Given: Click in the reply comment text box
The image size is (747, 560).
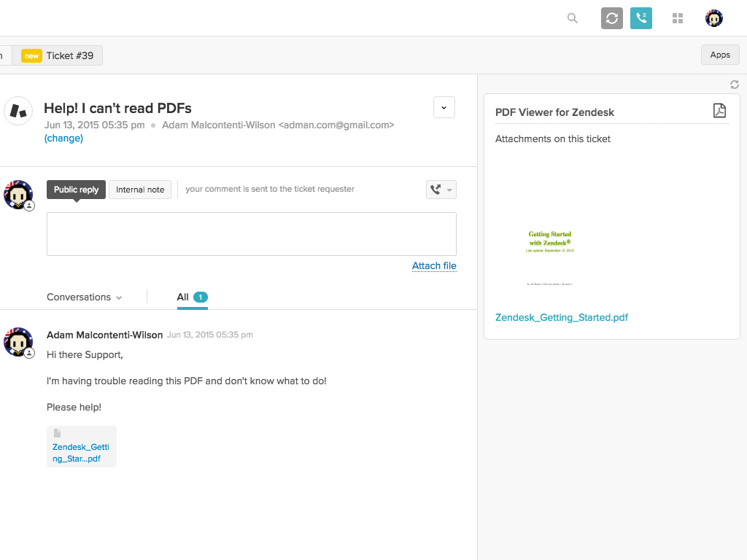Looking at the screenshot, I should tap(251, 234).
